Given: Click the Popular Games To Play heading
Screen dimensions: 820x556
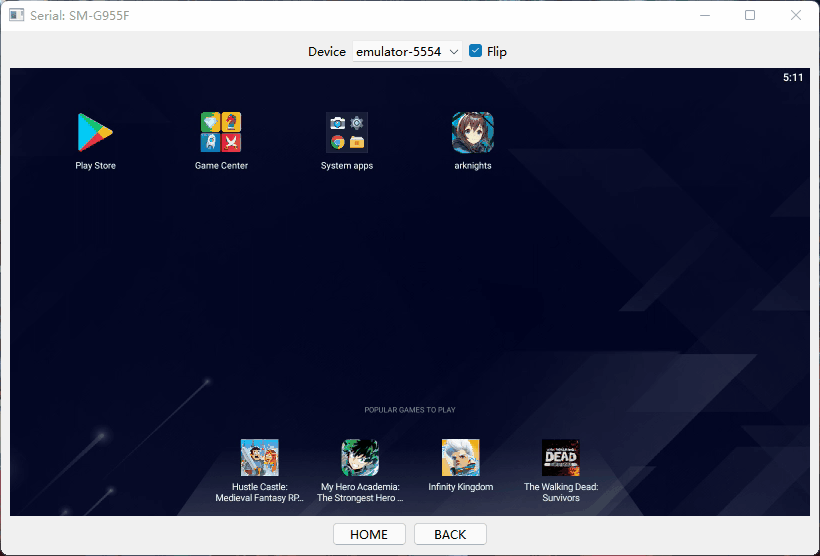Looking at the screenshot, I should coord(410,410).
